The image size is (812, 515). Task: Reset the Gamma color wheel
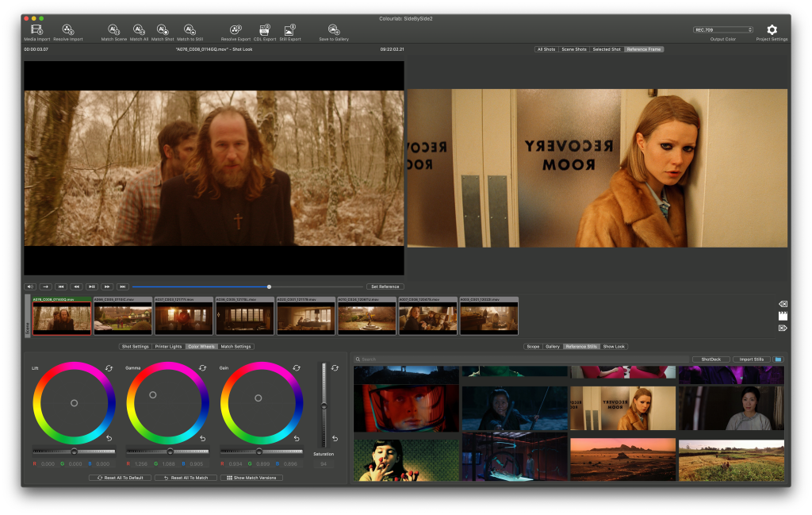click(x=202, y=368)
